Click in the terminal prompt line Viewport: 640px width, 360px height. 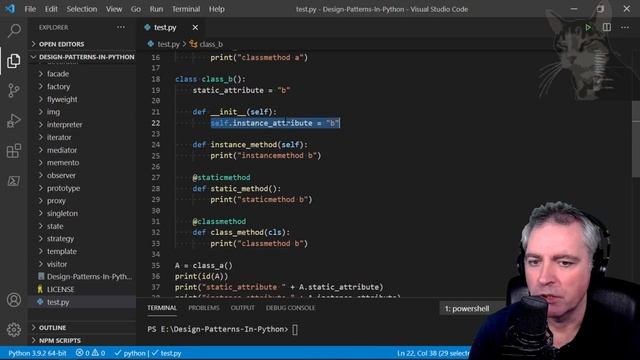(x=223, y=329)
